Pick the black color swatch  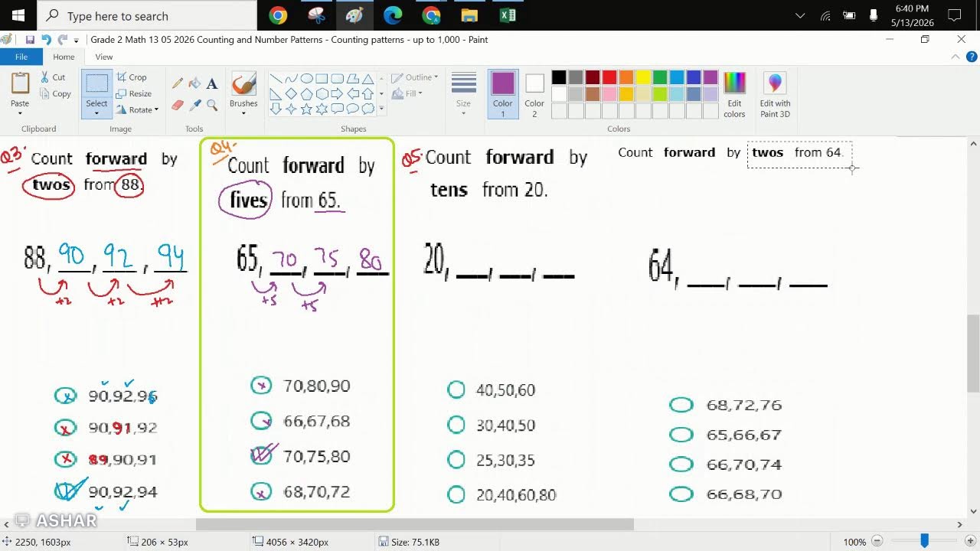tap(559, 77)
